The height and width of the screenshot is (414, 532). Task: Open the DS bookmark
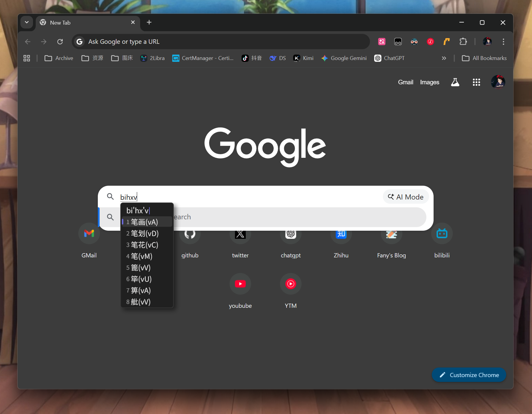(x=278, y=58)
